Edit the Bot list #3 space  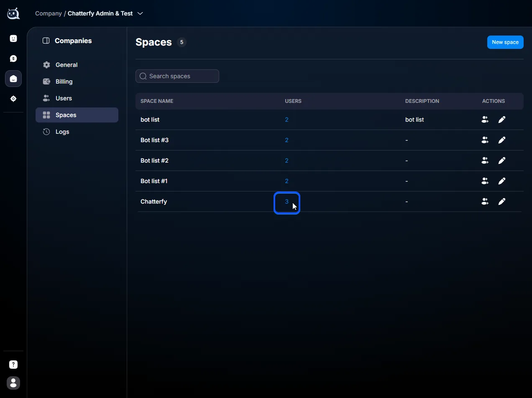pyautogui.click(x=502, y=140)
